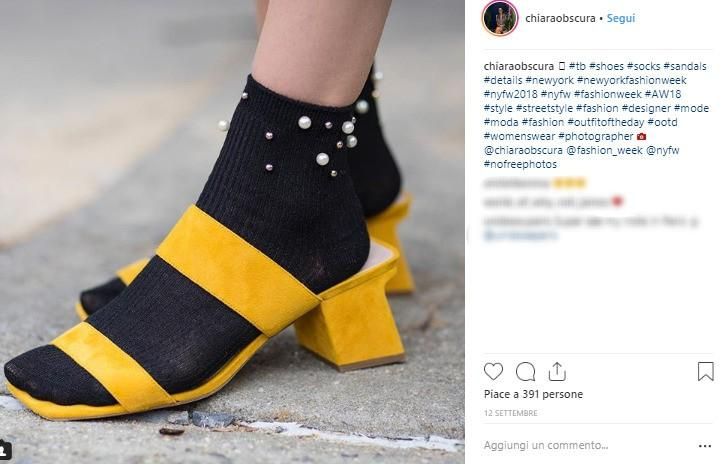This screenshot has width=725, height=464.
Task: Open chiaraobscura profile picture avatar
Action: [500, 18]
